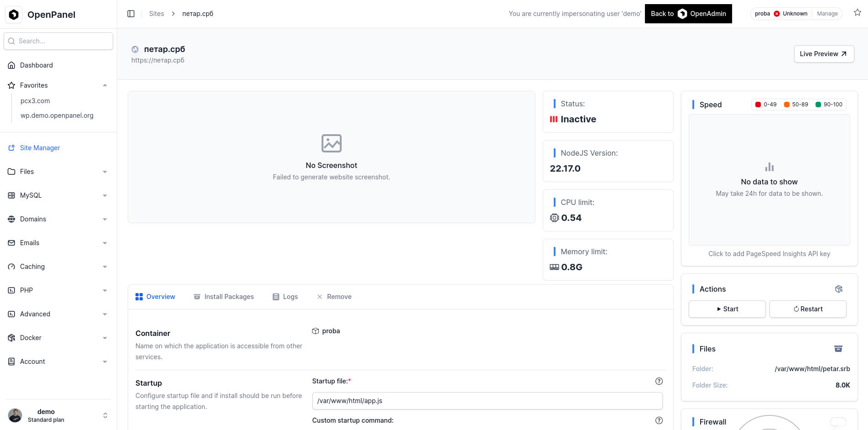The width and height of the screenshot is (868, 430).
Task: Open the PHP section icon
Action: [11, 290]
